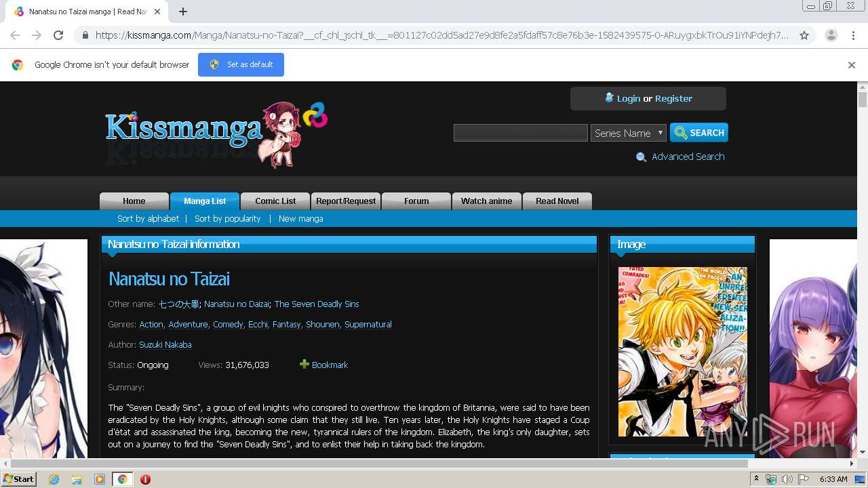
Task: Open the Chrome three-dot menu
Action: (853, 35)
